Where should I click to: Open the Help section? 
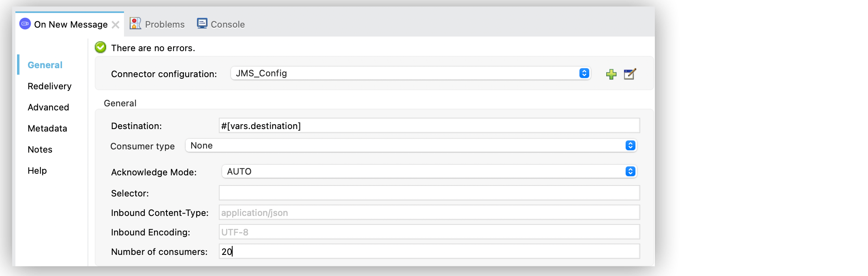point(37,170)
